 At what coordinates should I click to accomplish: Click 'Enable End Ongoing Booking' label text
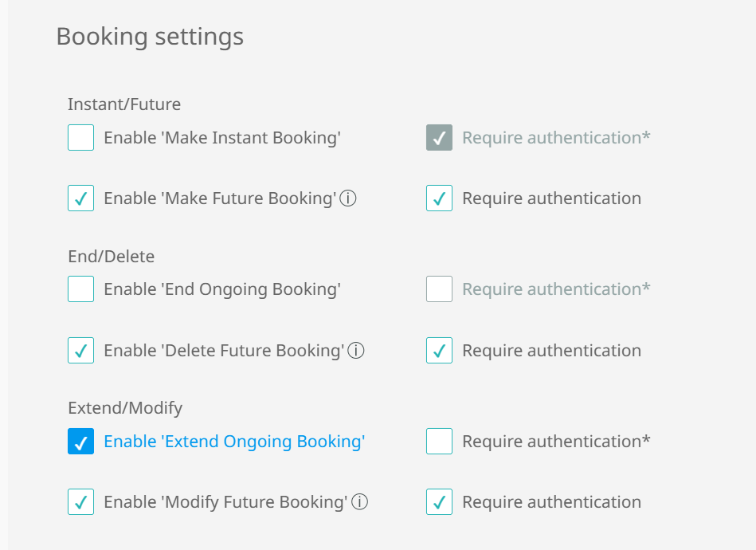coord(222,289)
